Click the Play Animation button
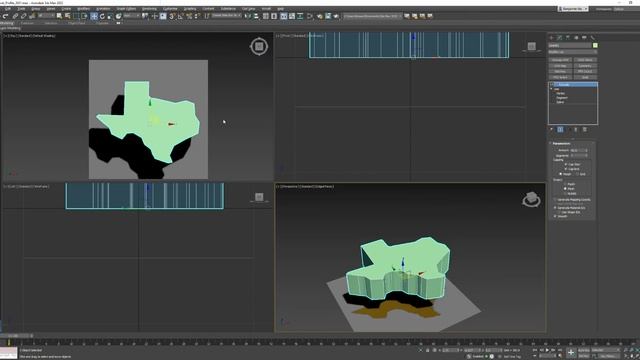 tap(547, 350)
